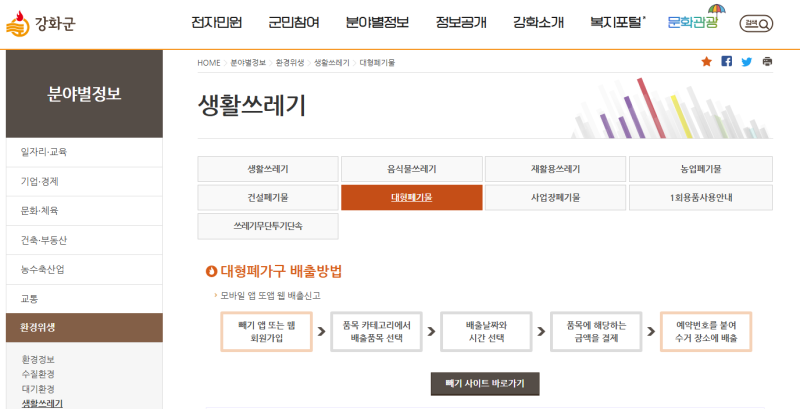The image size is (800, 409).
Task: Open 교통 sidebar item
Action: tap(84, 299)
